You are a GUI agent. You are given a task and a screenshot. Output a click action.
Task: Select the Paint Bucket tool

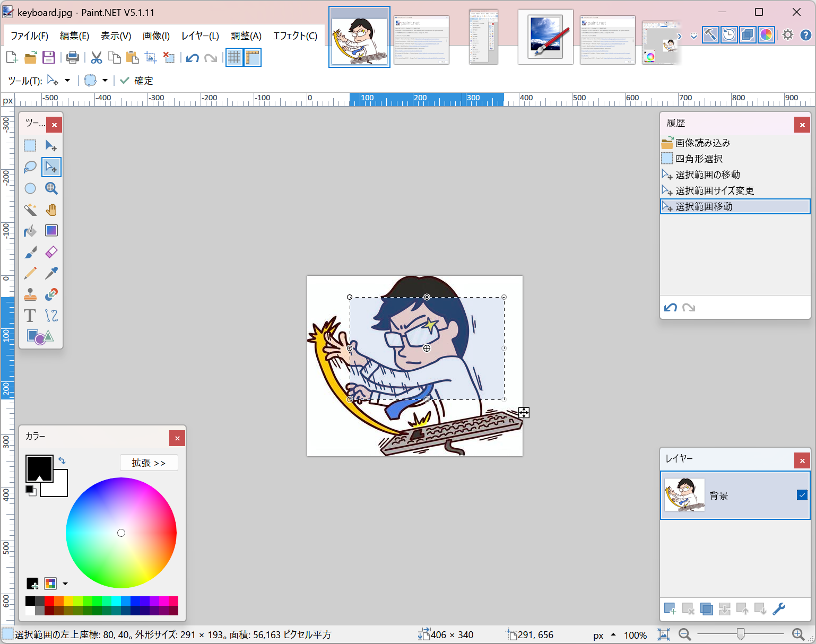(30, 231)
